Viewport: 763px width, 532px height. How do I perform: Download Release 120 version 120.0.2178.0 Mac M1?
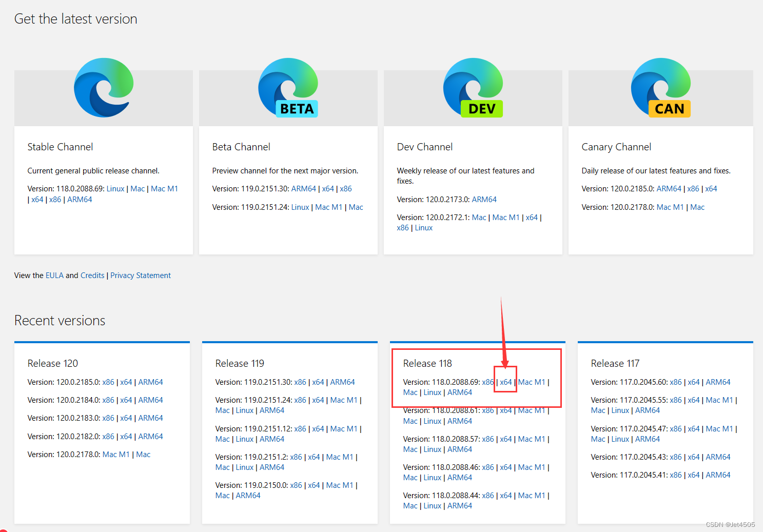tap(116, 455)
